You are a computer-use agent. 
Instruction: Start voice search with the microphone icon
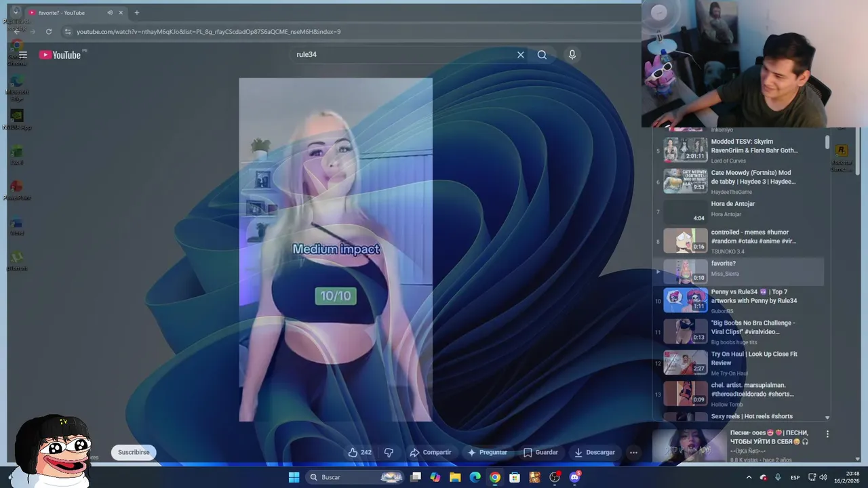572,55
